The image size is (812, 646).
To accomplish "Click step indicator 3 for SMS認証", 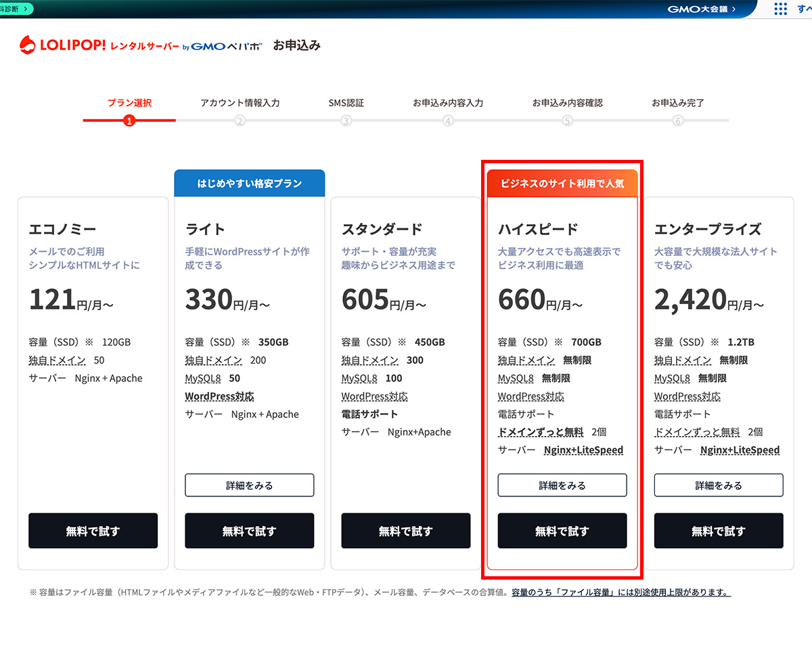I will [x=345, y=122].
